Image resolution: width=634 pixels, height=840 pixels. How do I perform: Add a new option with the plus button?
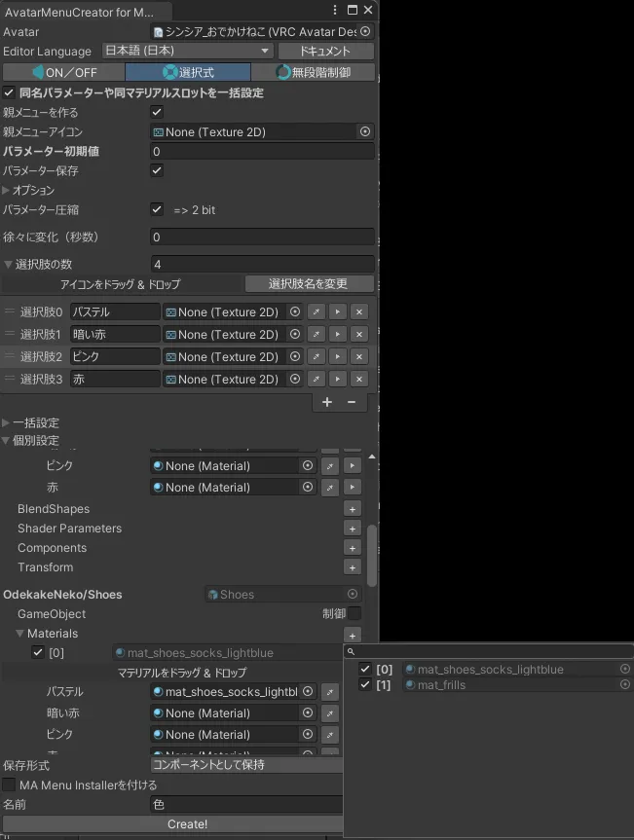pos(326,402)
